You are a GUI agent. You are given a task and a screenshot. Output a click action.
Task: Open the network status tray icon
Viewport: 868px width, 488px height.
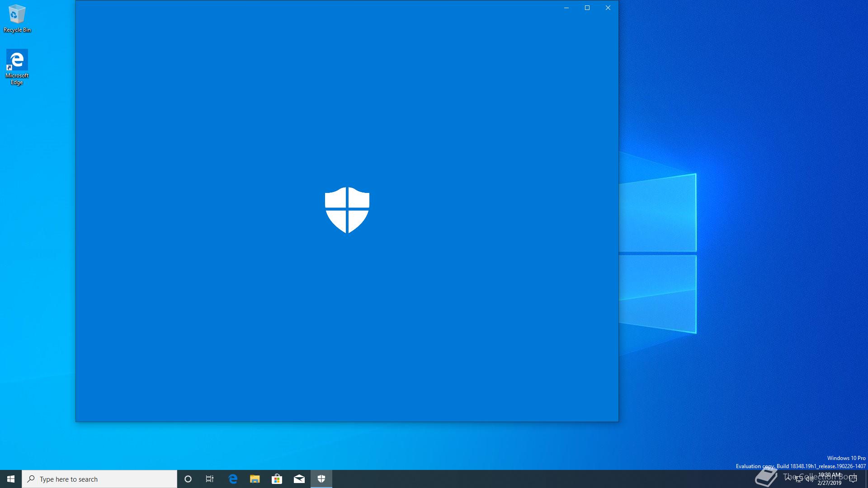point(799,479)
